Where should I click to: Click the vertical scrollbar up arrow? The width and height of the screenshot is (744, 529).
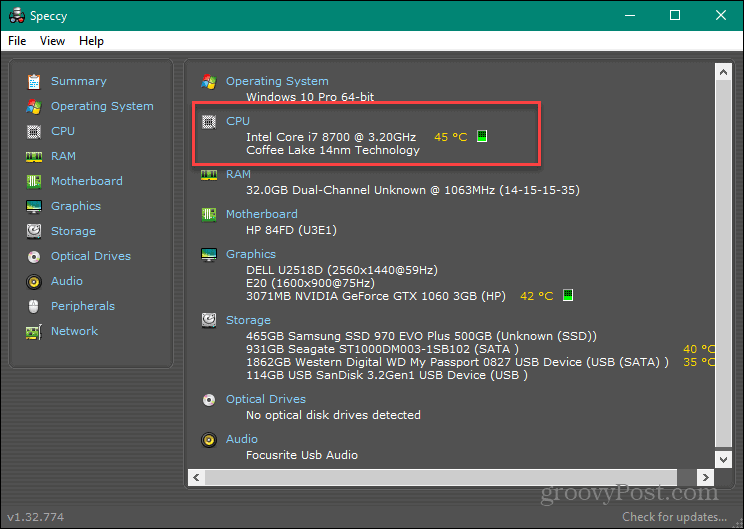pos(723,72)
